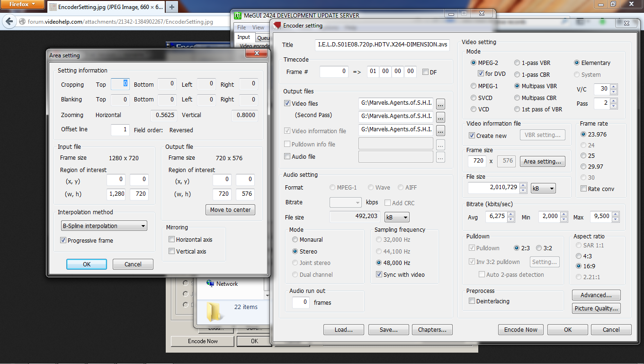Open the Advanced... settings
644x364 pixels.
(596, 295)
